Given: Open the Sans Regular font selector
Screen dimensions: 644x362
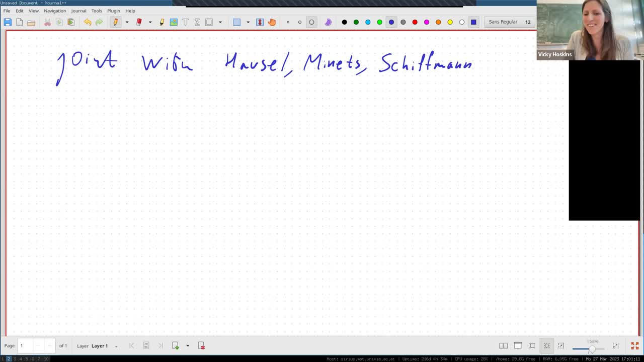Looking at the screenshot, I should (x=510, y=22).
